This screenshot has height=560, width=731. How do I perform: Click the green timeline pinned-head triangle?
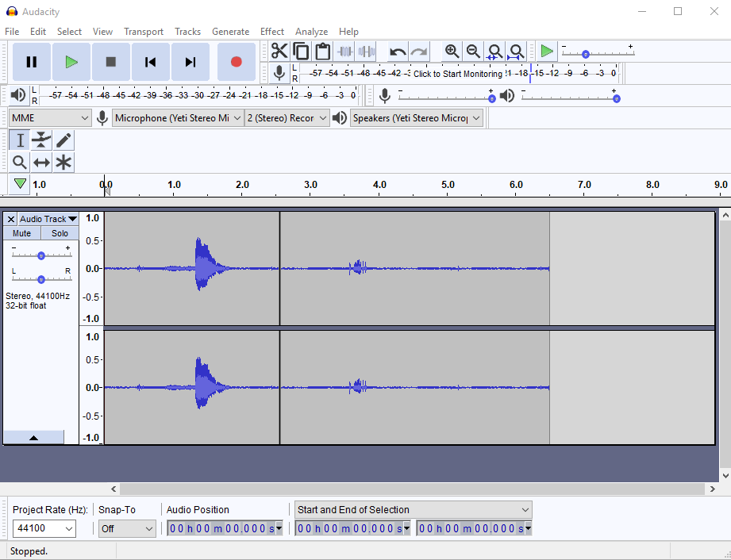(x=20, y=183)
